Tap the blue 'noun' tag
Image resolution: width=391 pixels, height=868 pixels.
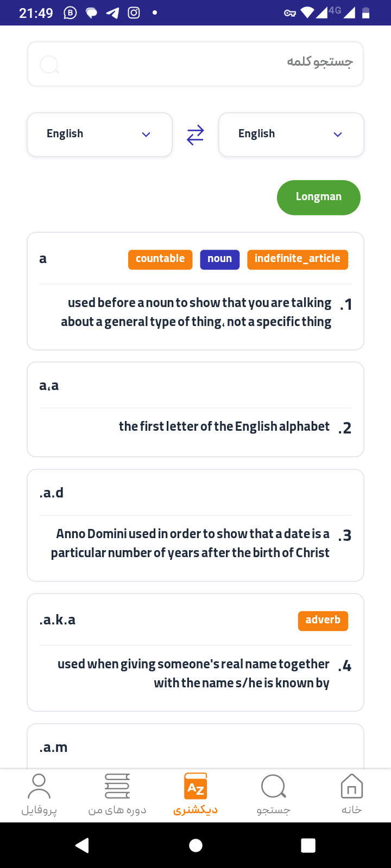click(220, 259)
